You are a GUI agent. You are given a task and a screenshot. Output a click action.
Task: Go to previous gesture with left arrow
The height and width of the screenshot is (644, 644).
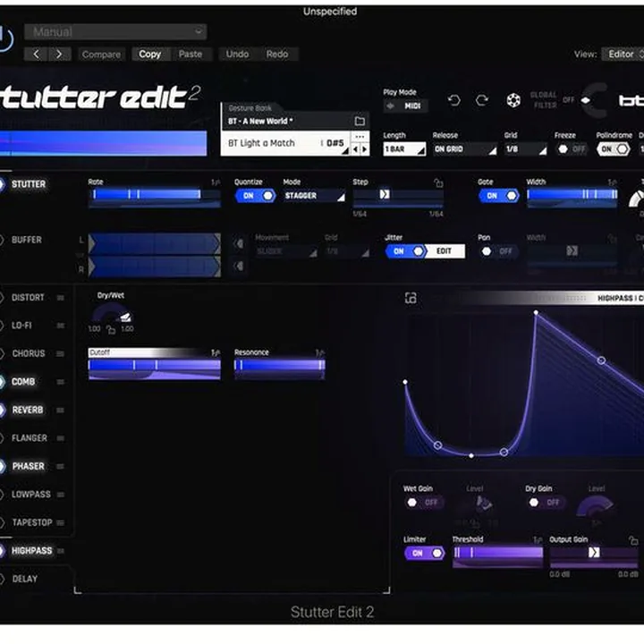pyautogui.click(x=355, y=149)
